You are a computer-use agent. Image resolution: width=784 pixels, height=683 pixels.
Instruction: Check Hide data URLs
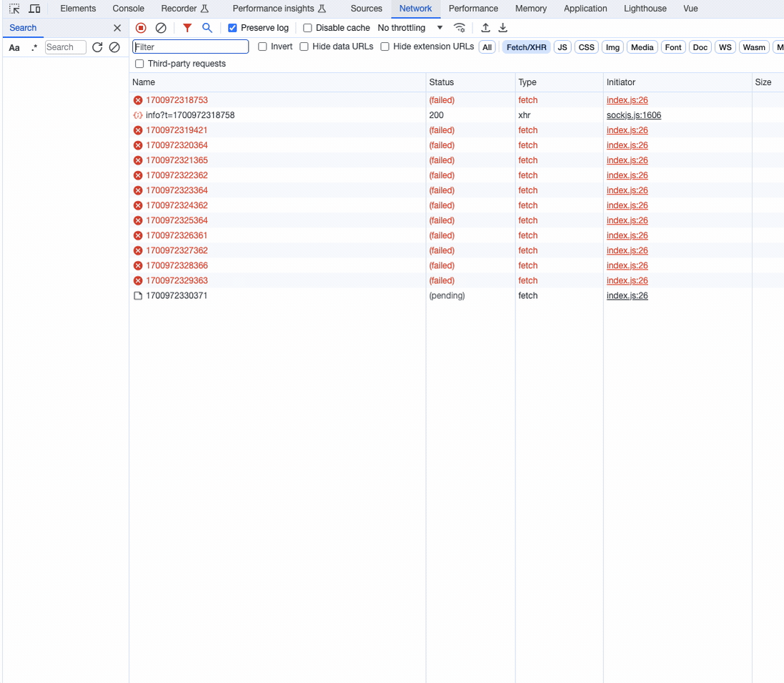coord(304,46)
